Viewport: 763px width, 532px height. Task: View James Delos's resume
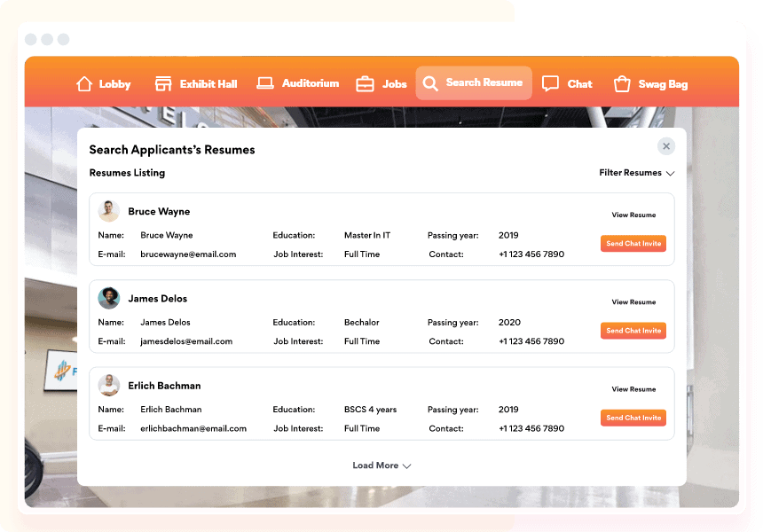point(633,301)
